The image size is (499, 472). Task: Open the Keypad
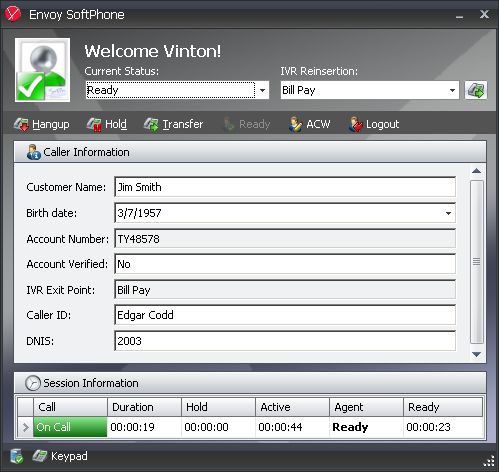point(60,456)
